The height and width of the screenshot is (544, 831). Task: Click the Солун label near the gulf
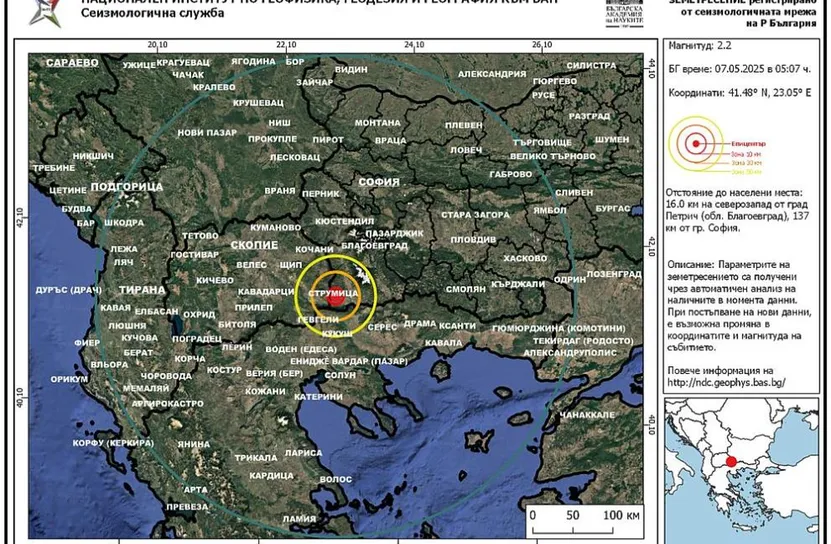coord(340,375)
